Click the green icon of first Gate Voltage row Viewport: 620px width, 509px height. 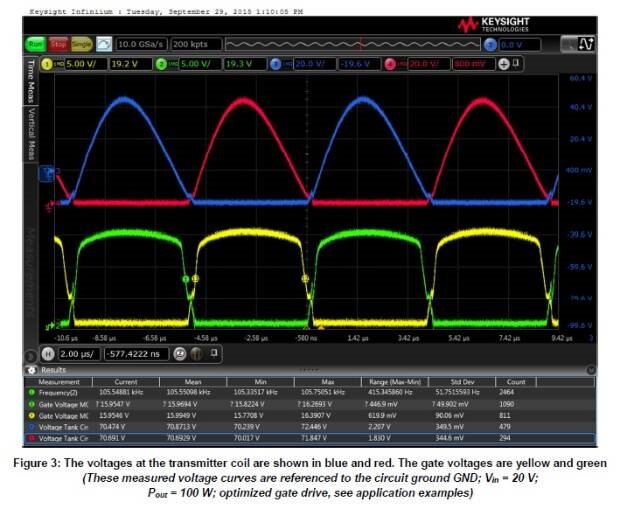click(31, 404)
